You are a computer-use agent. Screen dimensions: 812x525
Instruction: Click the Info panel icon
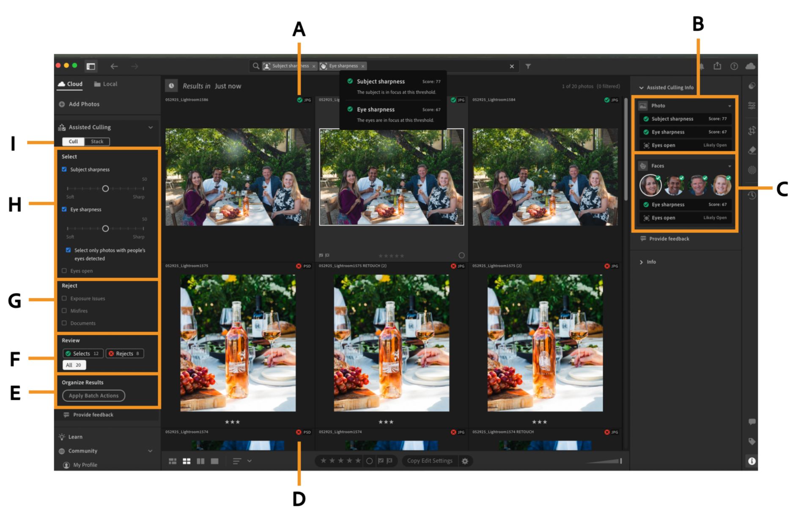click(752, 461)
